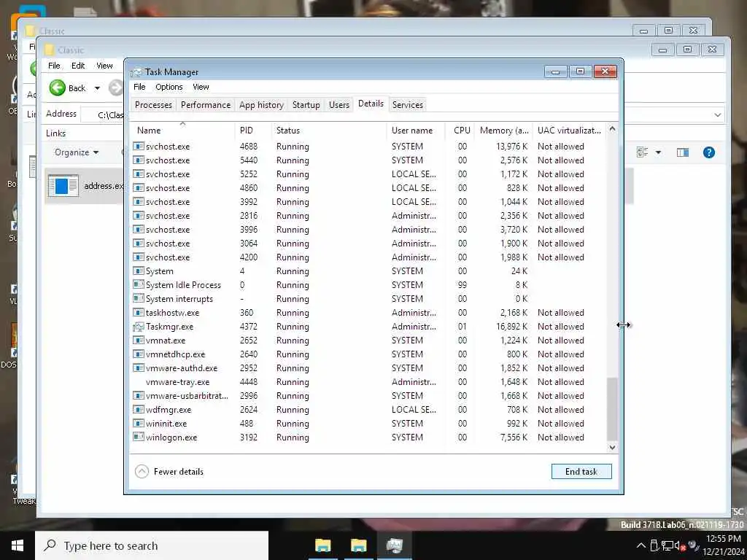Show hidden tray icons with the chevron
The width and height of the screenshot is (747, 560).
(641, 545)
